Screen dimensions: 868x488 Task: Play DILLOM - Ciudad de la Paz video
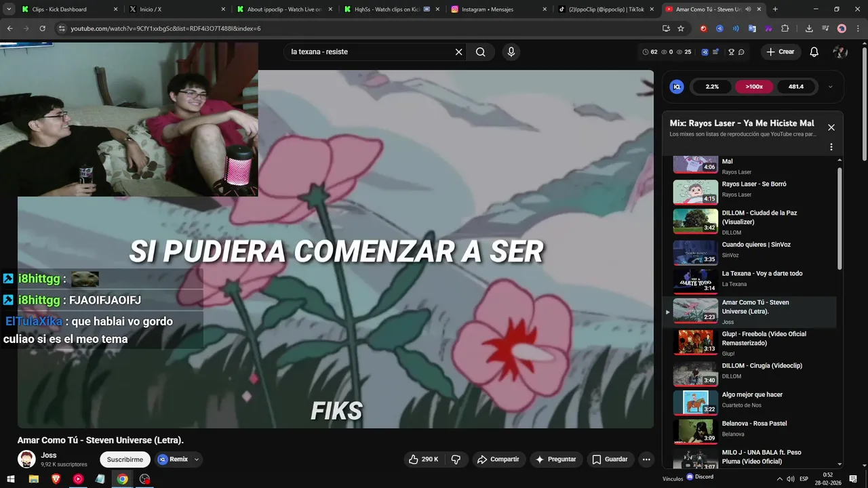pyautogui.click(x=751, y=222)
